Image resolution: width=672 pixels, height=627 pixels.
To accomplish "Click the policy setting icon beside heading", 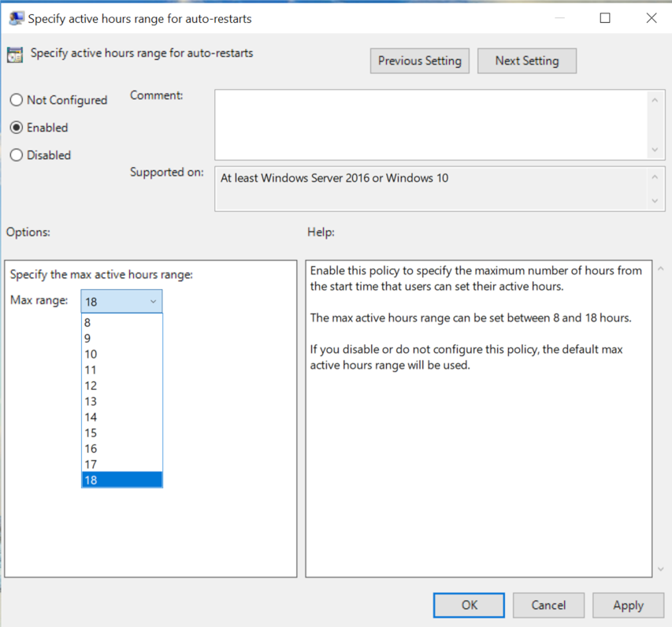I will (15, 55).
